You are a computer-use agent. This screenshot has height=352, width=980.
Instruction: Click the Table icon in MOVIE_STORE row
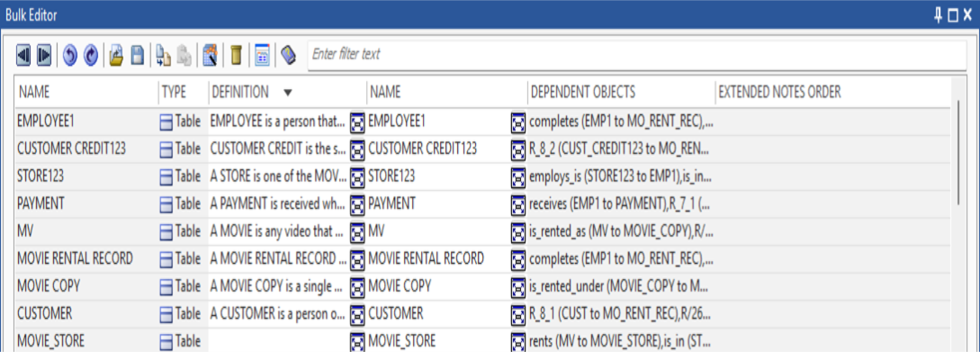(x=166, y=341)
